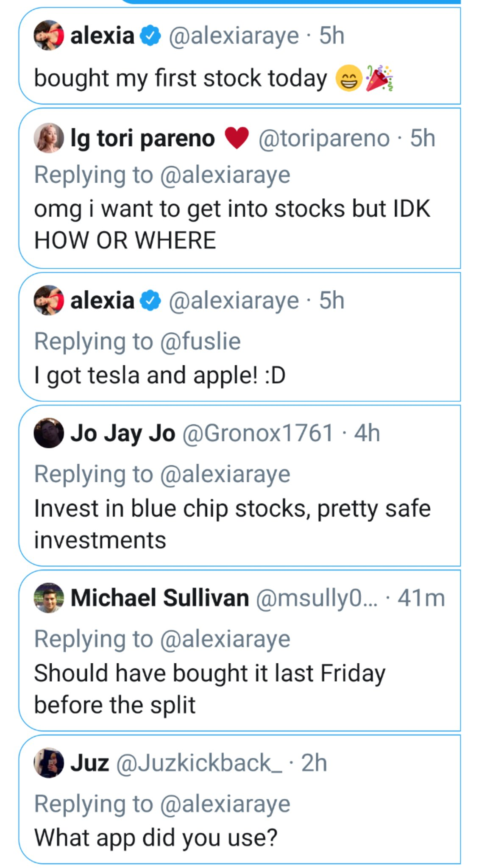Screen dimensions: 479x868
Task: Click the grinning emoji in the first tweet
Action: [x=348, y=79]
